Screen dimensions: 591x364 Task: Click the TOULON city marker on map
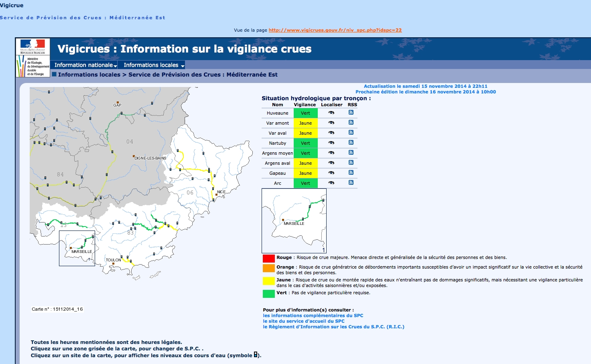[x=113, y=263]
